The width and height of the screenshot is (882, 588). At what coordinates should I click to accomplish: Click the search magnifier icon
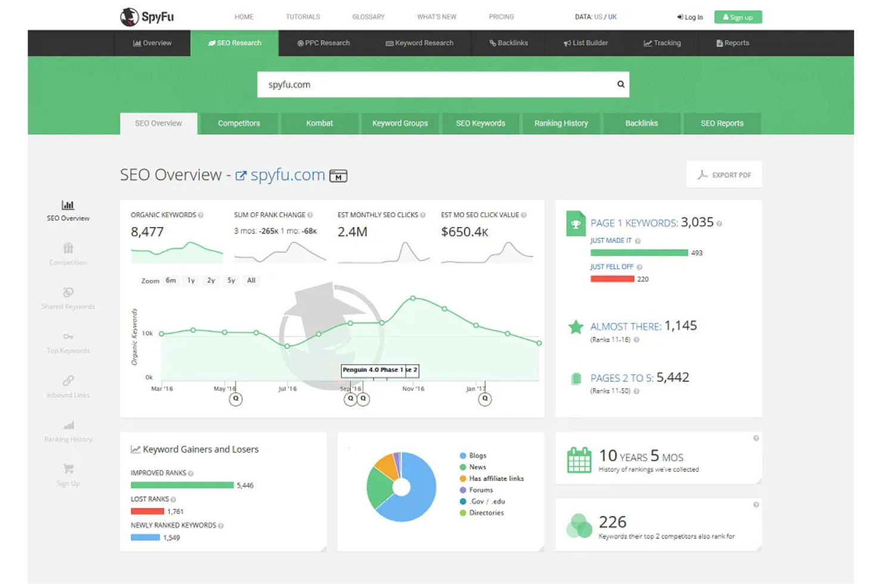(621, 84)
